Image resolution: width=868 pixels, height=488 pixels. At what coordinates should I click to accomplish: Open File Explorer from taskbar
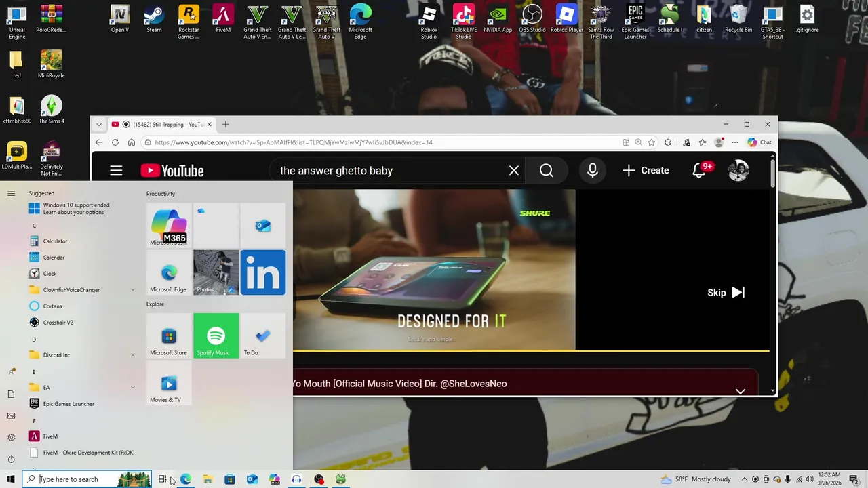pyautogui.click(x=208, y=479)
